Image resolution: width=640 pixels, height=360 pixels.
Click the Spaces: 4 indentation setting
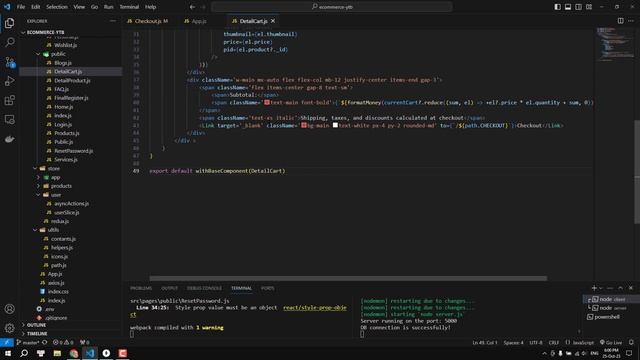pyautogui.click(x=513, y=342)
